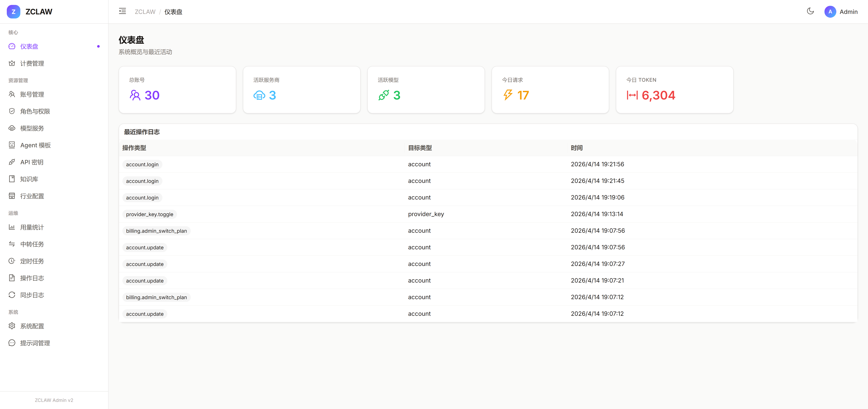
Task: Open 角色与权限 shield icon
Action: point(12,111)
